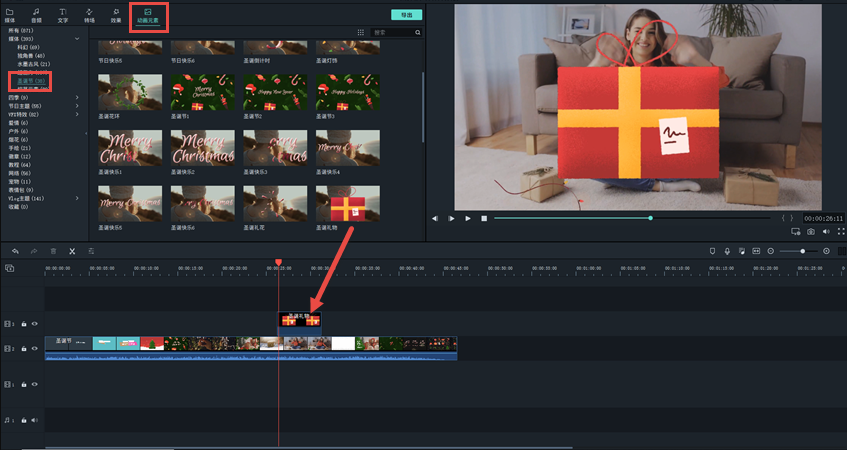Open the 文字 tab
Screen dimensions: 847x450
pos(63,14)
